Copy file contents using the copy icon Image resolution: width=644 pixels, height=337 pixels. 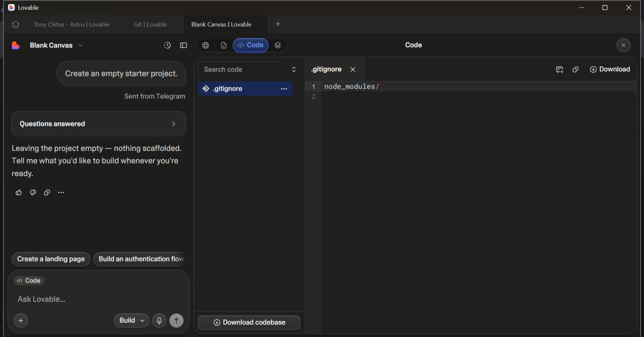click(x=576, y=69)
